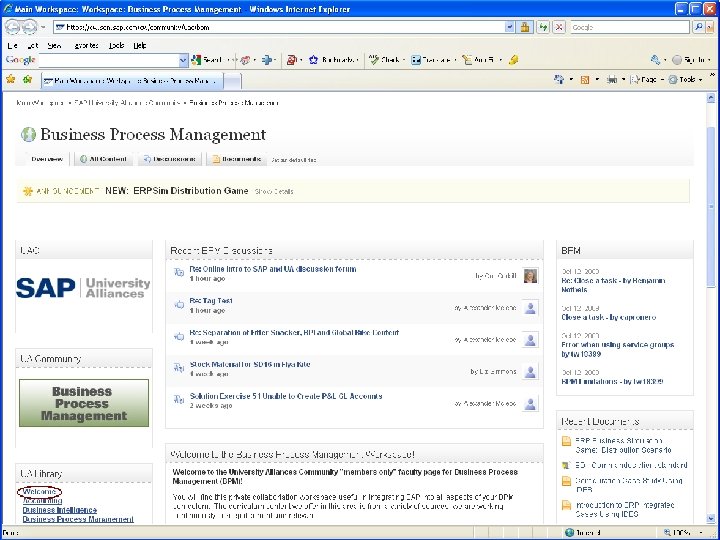The width and height of the screenshot is (720, 540).
Task: Toggle the Google Toolbar highlighter pen
Action: [x=513, y=60]
